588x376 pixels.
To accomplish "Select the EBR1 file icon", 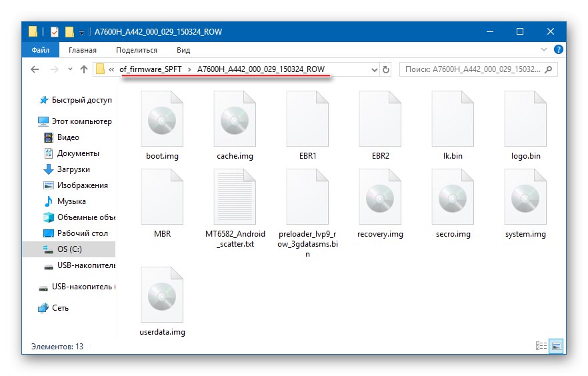I will pyautogui.click(x=307, y=119).
